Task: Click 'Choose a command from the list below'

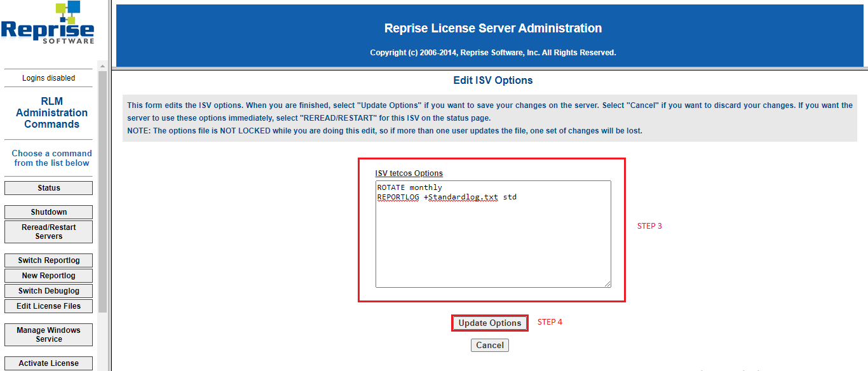Action: 52,158
